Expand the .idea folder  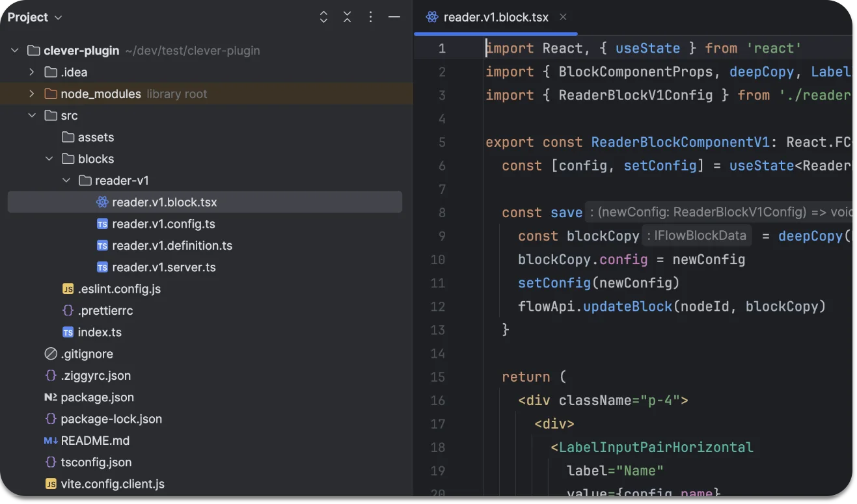pyautogui.click(x=31, y=72)
